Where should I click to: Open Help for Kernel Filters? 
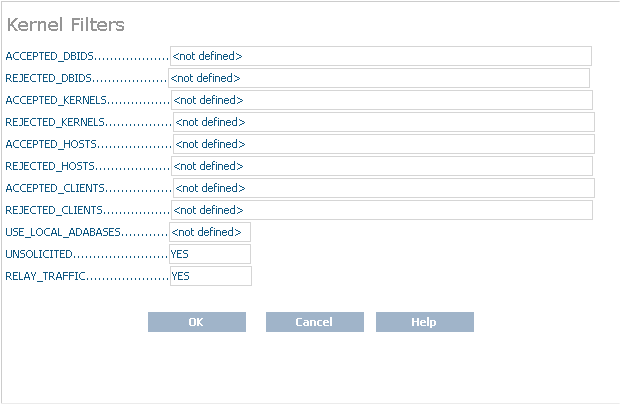tap(424, 322)
